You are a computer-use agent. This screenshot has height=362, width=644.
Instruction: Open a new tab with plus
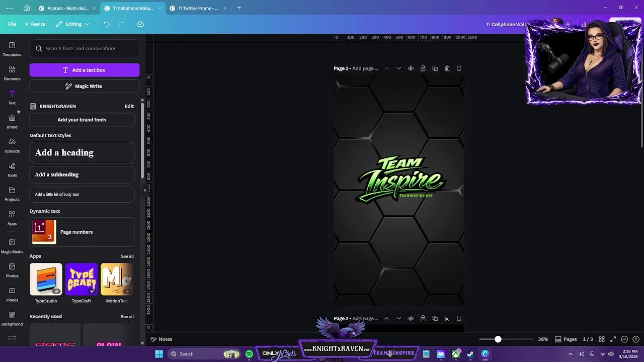point(239,8)
